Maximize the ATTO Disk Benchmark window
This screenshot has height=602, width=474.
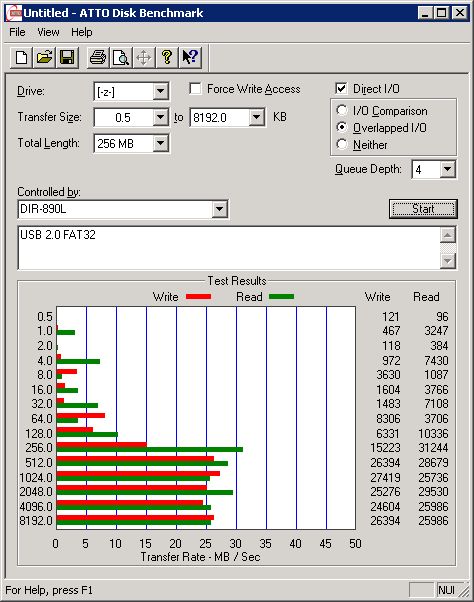441,13
